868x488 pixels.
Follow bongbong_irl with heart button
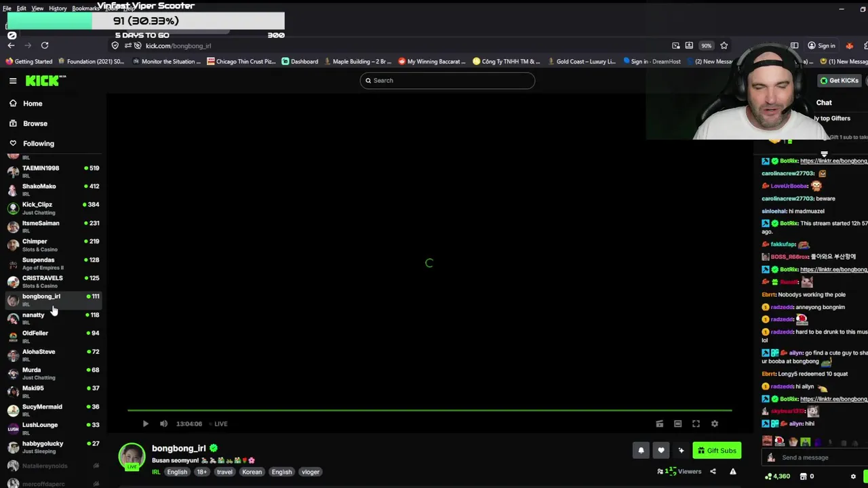661,450
